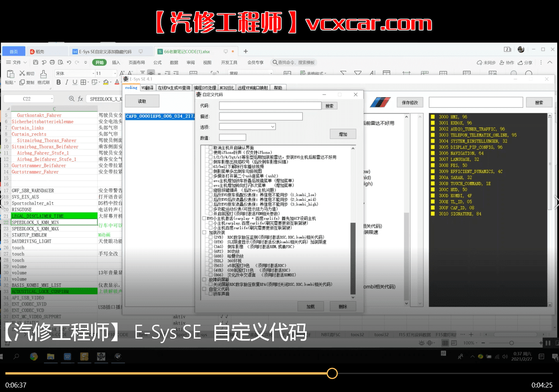This screenshot has height=392, width=559.
Task: Click the Cut scissors icon
Action: click(x=22, y=74)
